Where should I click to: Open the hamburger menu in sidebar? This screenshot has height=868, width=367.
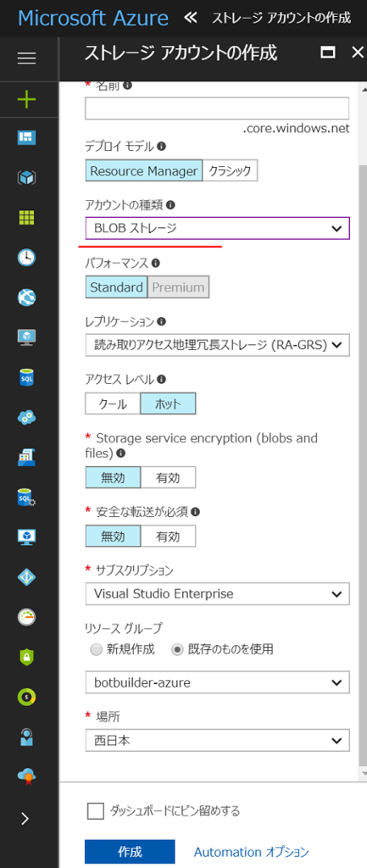(x=26, y=58)
